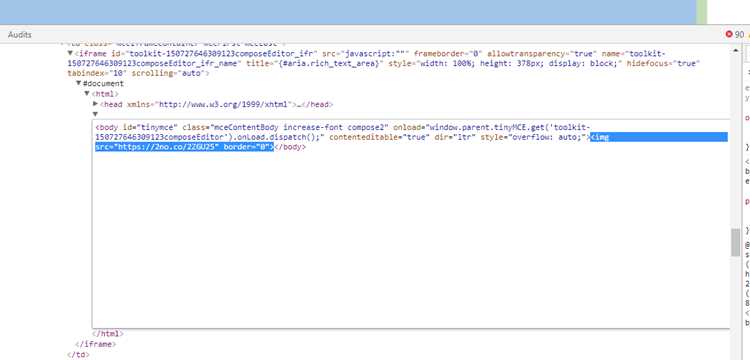
Task: Select the closing </td> tag row
Action: click(x=78, y=355)
